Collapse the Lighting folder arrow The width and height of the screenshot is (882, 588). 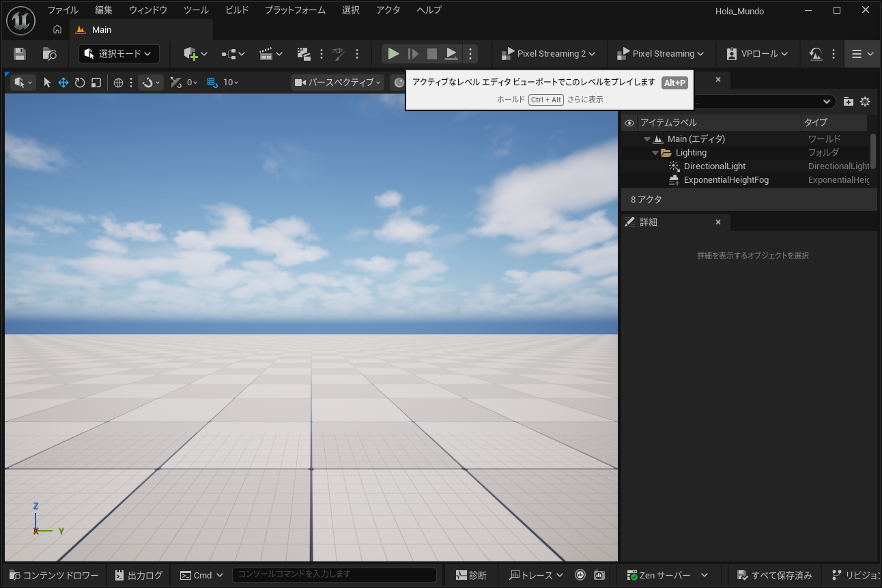[x=655, y=153]
